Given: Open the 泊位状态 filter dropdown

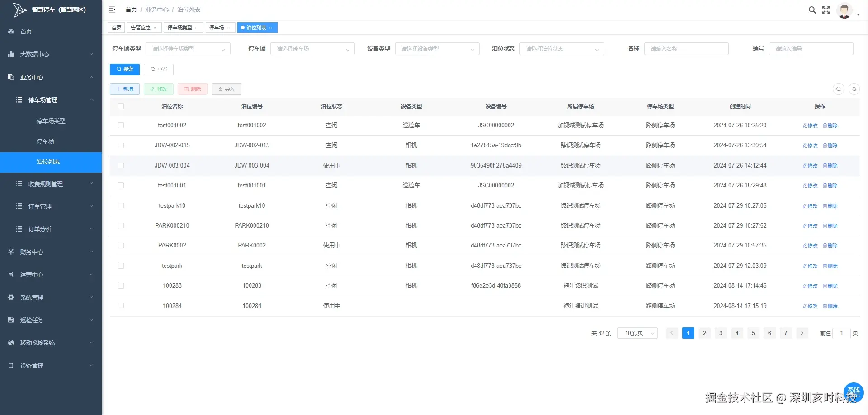Looking at the screenshot, I should pos(562,49).
